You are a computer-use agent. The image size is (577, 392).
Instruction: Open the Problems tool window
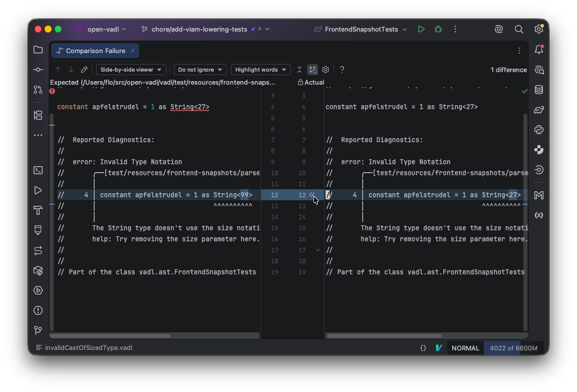point(38,310)
